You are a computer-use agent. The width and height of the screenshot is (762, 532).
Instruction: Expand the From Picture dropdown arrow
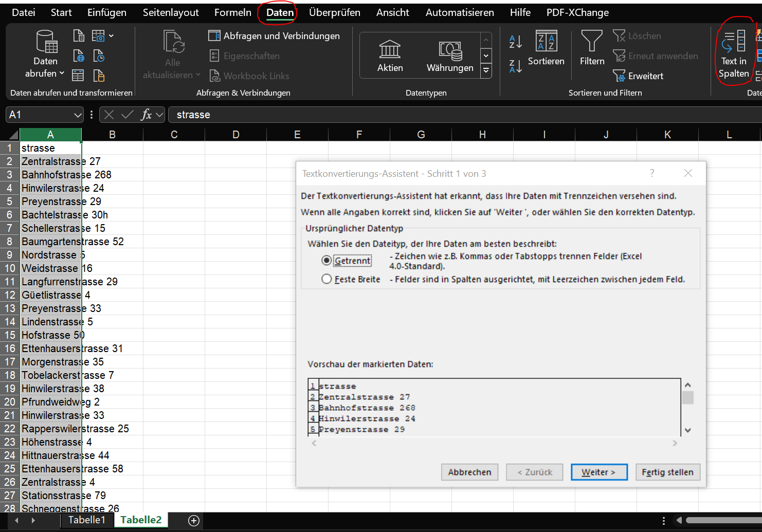(112, 35)
